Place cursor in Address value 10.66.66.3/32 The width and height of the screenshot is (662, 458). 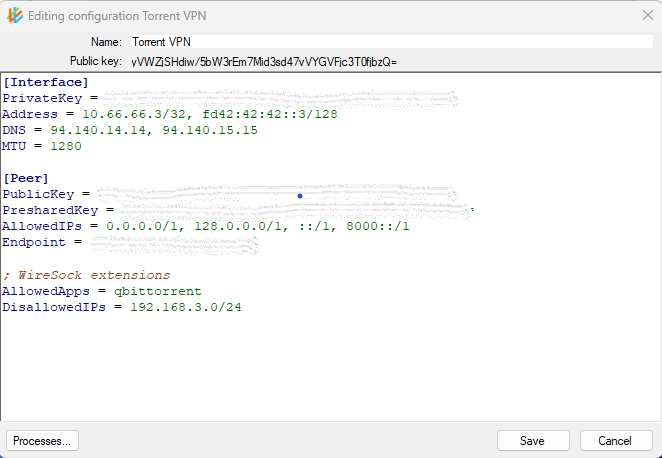pos(134,114)
